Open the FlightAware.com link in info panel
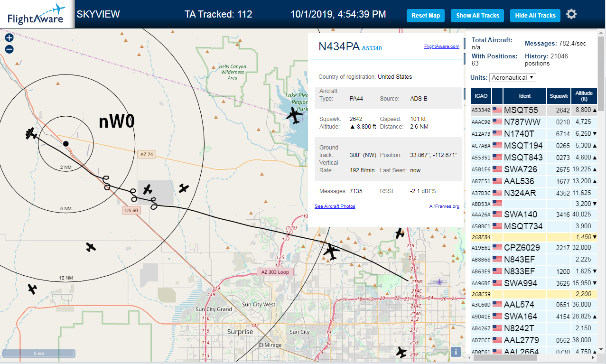The height and width of the screenshot is (364, 606). click(441, 47)
